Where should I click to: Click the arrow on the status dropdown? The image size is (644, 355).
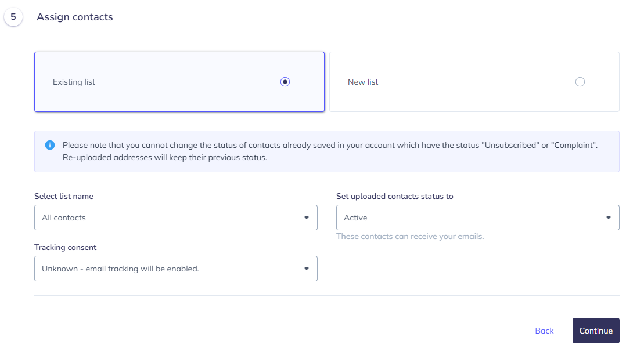coord(609,218)
